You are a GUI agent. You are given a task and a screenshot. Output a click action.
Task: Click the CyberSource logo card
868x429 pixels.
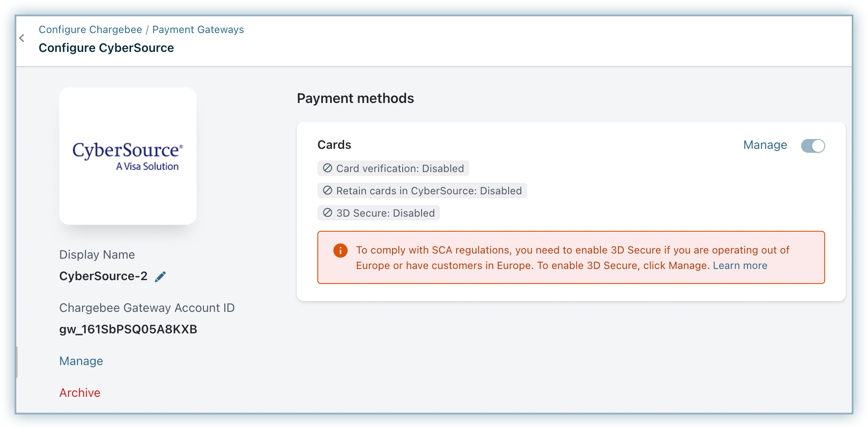coord(128,156)
